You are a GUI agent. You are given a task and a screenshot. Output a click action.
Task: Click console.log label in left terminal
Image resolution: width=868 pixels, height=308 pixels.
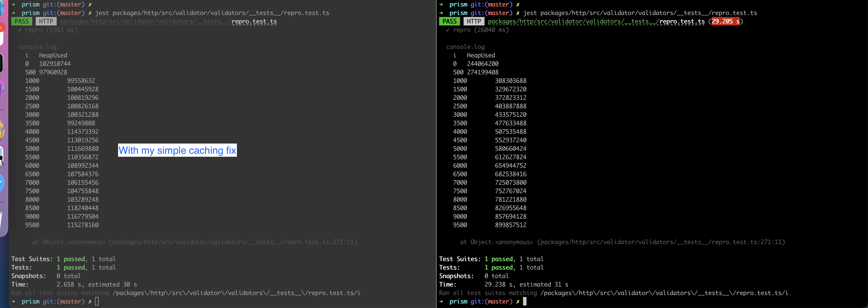coord(37,47)
